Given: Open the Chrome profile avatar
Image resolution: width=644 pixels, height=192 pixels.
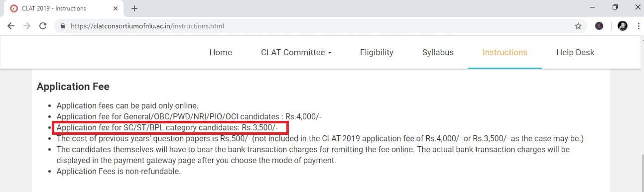Looking at the screenshot, I should pos(622,26).
